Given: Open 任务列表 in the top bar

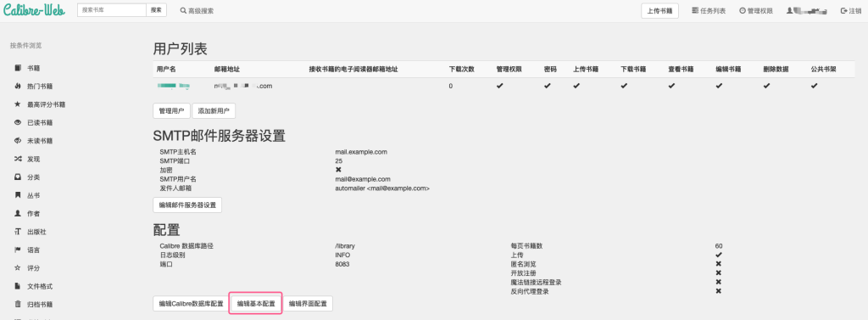Looking at the screenshot, I should [x=709, y=10].
